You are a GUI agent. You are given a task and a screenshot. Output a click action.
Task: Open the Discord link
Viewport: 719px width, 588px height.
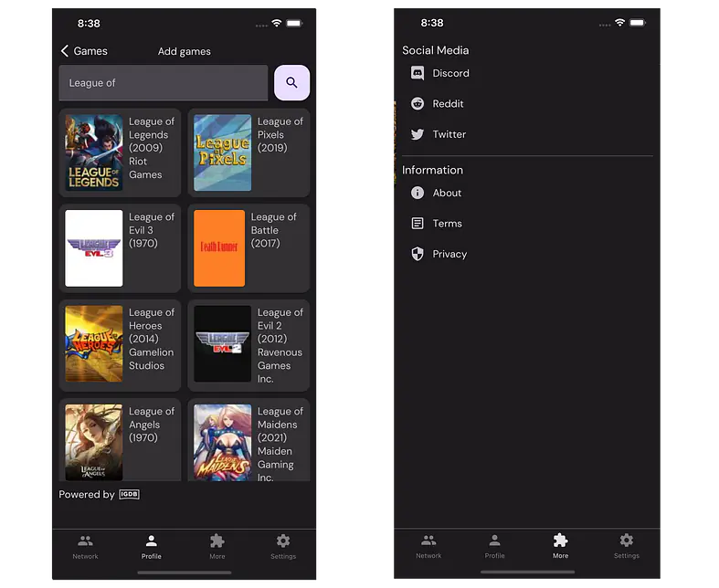(x=450, y=73)
